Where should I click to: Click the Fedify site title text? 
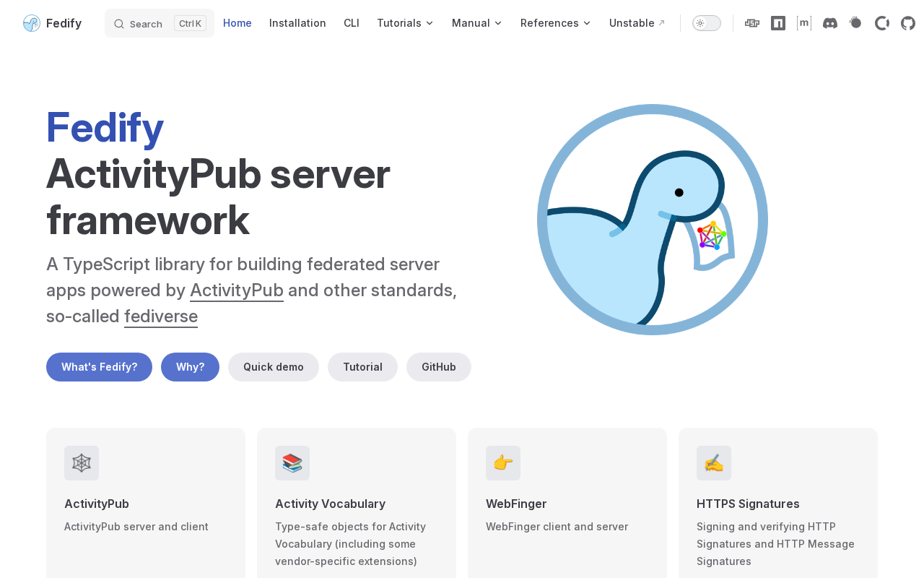point(64,23)
